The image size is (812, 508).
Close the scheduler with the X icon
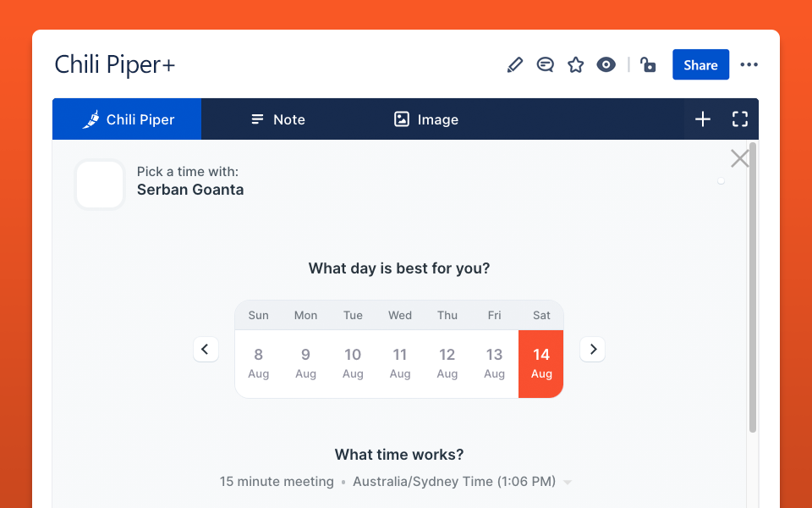click(739, 158)
